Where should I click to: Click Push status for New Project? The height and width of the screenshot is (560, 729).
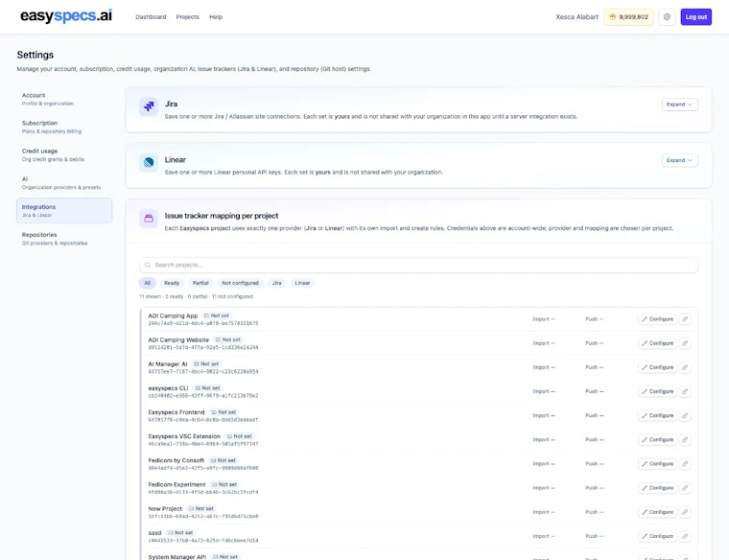pos(594,512)
